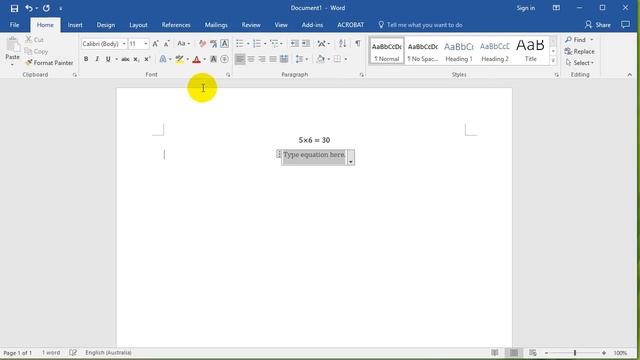The height and width of the screenshot is (360, 640).
Task: Click the Replace button
Action: 580,51
